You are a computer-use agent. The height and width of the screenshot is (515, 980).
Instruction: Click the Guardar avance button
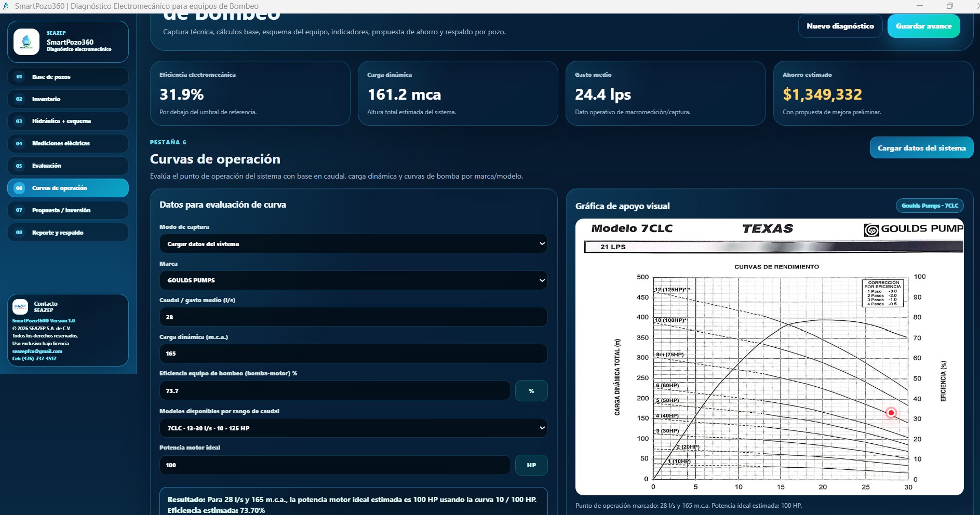coord(923,26)
